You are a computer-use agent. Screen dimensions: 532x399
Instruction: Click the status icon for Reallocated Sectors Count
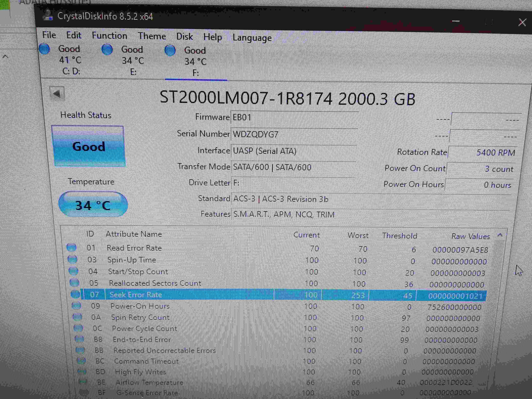click(74, 282)
